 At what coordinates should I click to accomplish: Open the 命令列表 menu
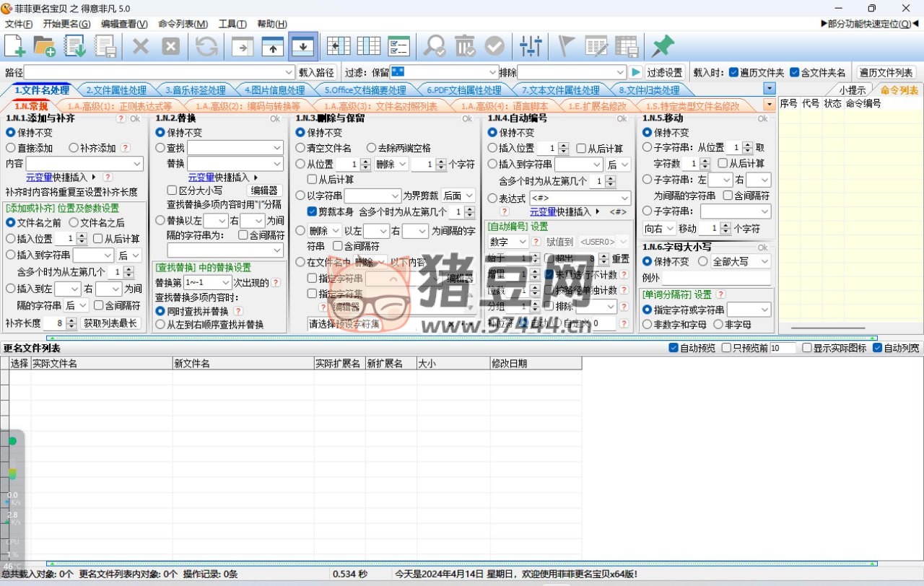click(183, 24)
